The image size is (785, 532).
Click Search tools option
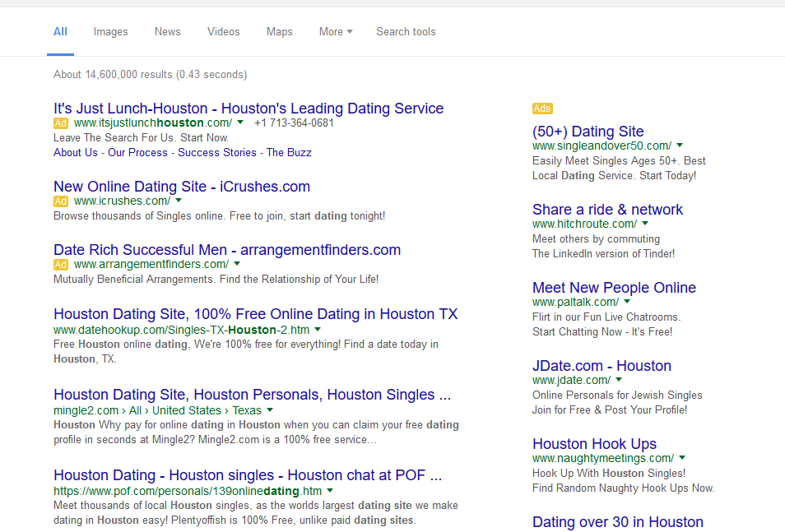pyautogui.click(x=406, y=32)
